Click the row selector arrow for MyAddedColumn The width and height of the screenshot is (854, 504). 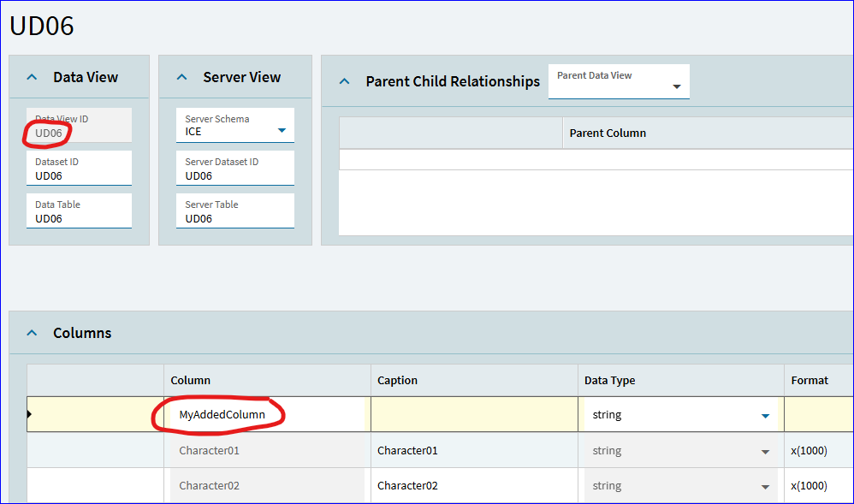click(x=29, y=414)
